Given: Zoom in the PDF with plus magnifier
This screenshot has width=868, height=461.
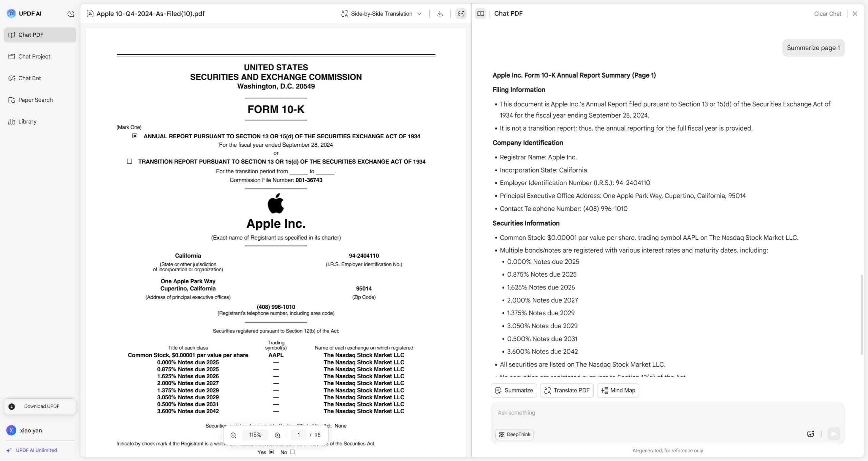Looking at the screenshot, I should 278,435.
